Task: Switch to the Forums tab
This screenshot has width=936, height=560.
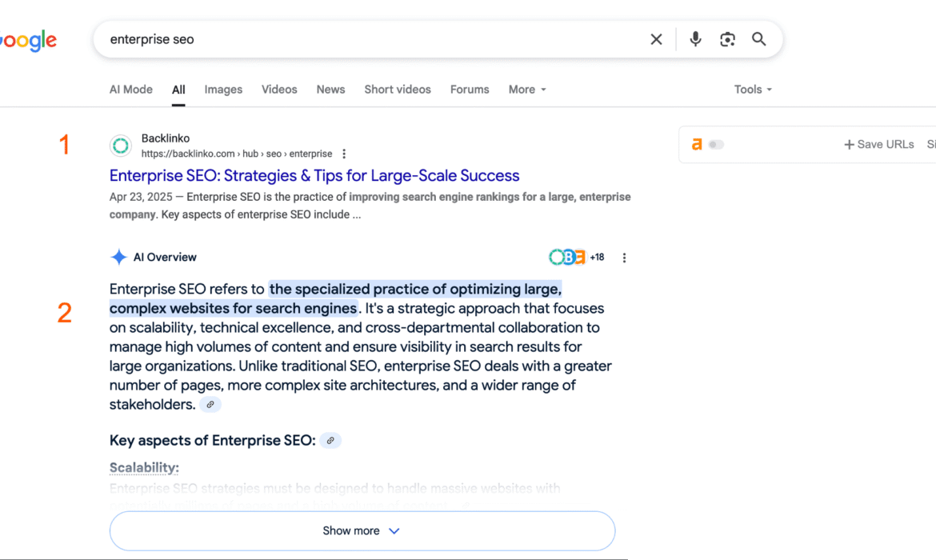Action: [x=470, y=90]
